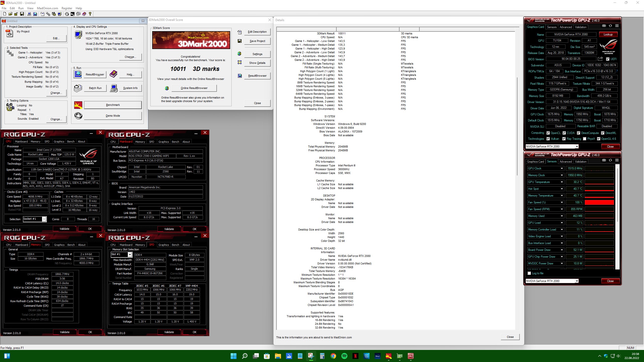Click the GPU Name field in GPU-Z
Viewport: 644px width, 362px height.
pos(571,34)
